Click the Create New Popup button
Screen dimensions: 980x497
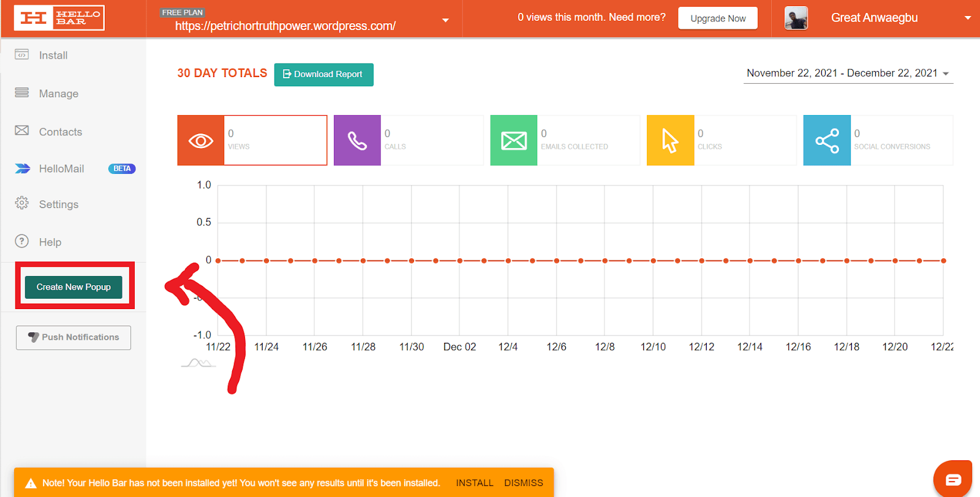coord(73,287)
